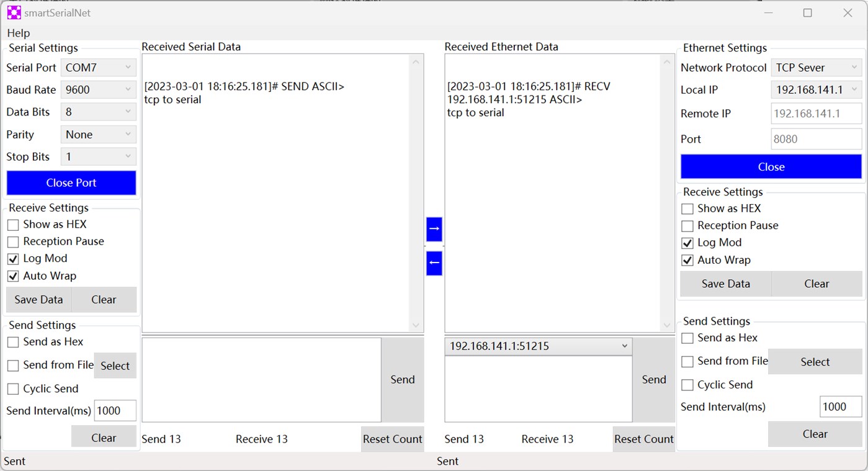Click the serial send message text box

(261, 379)
